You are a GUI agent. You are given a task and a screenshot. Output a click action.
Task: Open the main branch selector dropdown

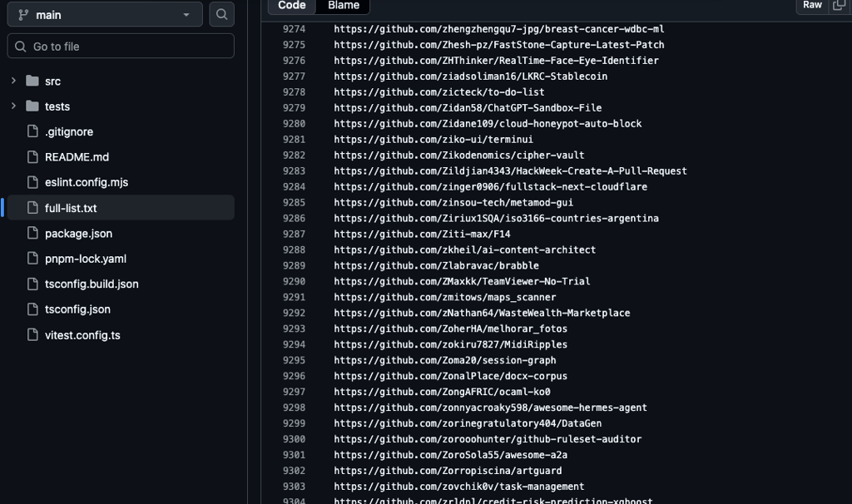104,15
